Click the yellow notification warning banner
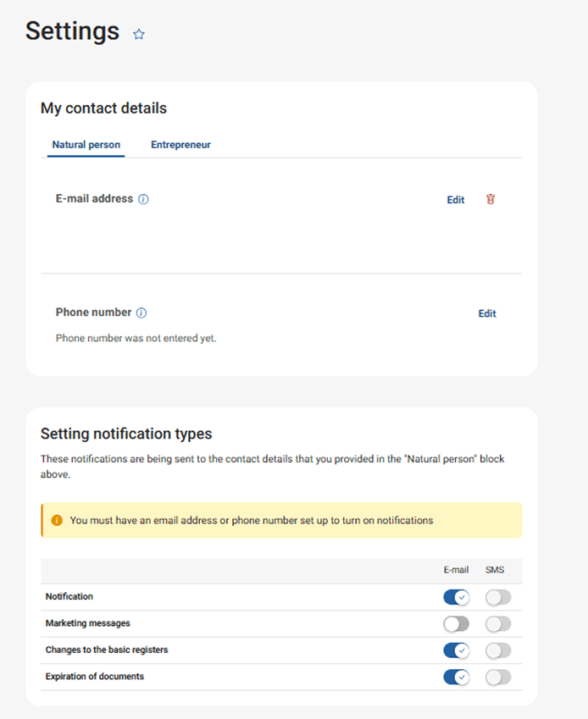This screenshot has width=588, height=719. [280, 520]
